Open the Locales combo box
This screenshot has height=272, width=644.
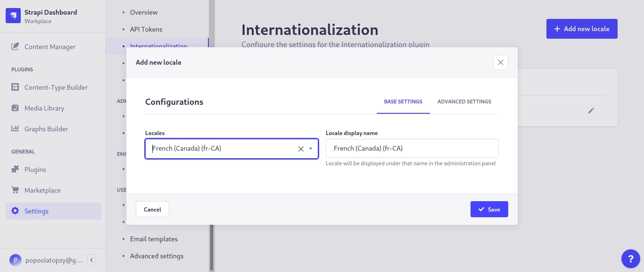222,148
